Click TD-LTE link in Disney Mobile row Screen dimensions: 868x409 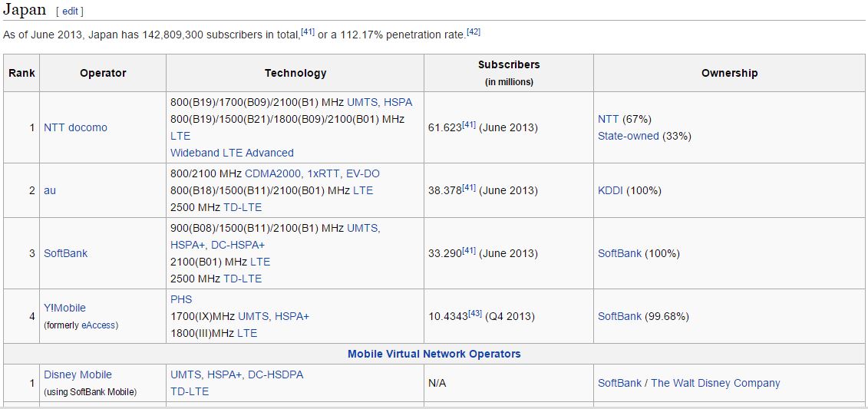click(190, 391)
